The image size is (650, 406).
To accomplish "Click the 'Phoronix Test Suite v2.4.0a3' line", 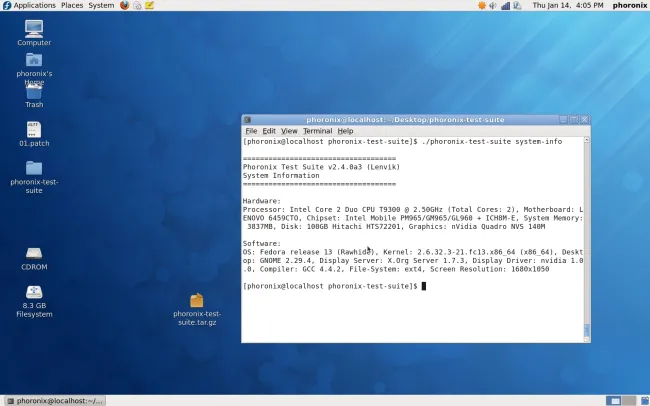I will [x=321, y=167].
